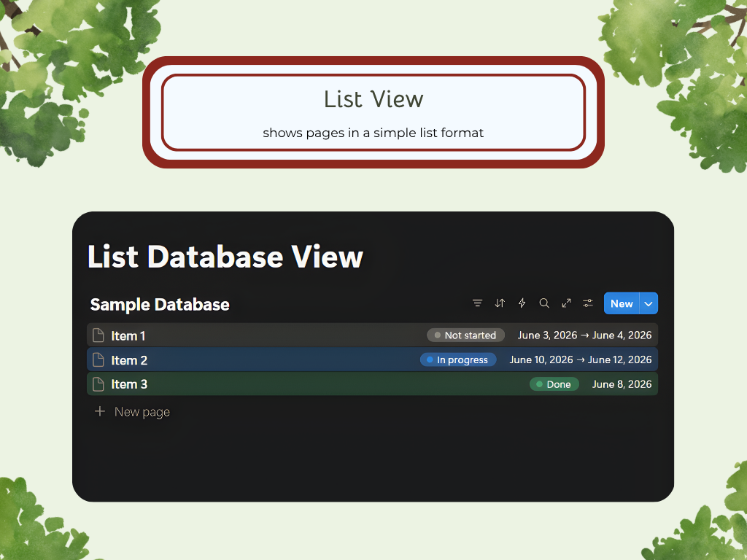Click the page icon beside Item 1
The width and height of the screenshot is (747, 560).
98,335
